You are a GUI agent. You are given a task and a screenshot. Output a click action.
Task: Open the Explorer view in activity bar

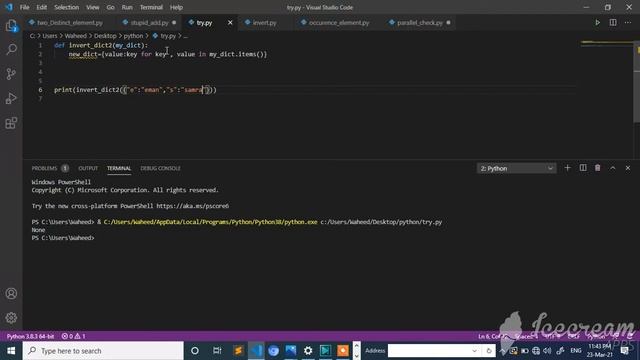coord(11,26)
